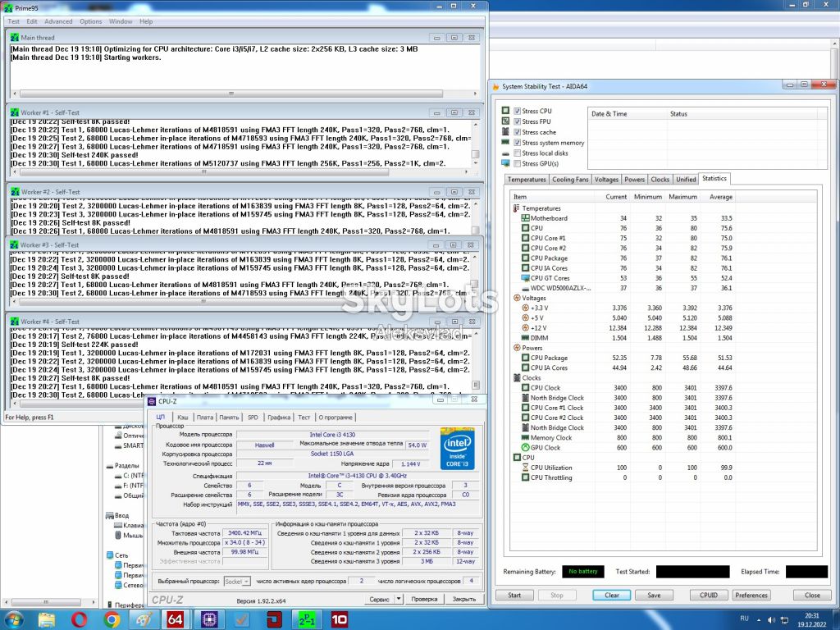Select the CPU Throttling row
Viewport: 840px width, 630px height.
(x=623, y=477)
